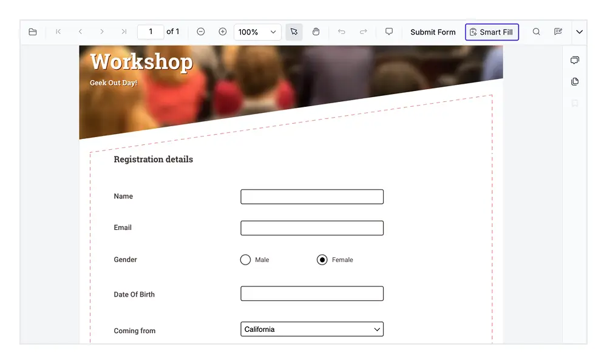Open the page organizer icon in sidebar
This screenshot has width=607, height=364.
point(575,82)
